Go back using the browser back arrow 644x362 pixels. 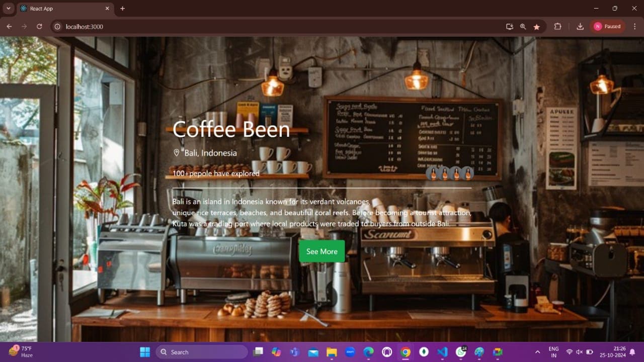pos(9,27)
